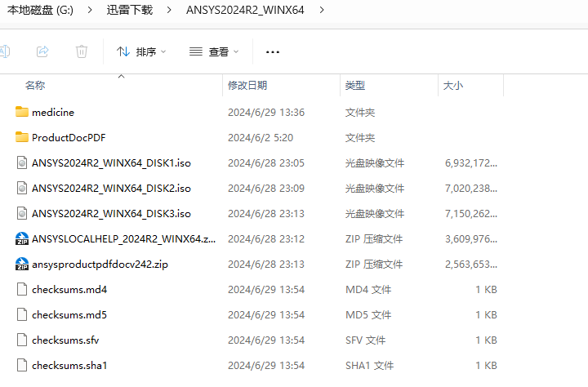Click size 3,609,976 of ANSYSLOCALHELP zip
Image resolution: width=588 pixels, height=387 pixels.
coord(471,239)
